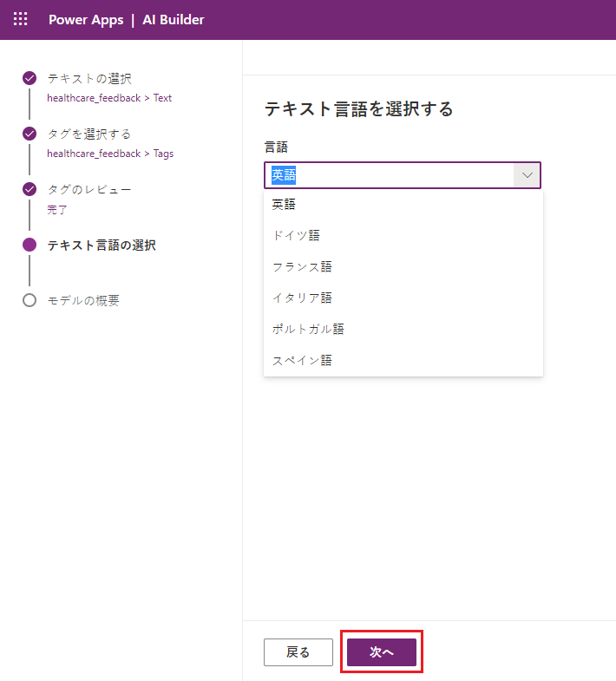This screenshot has width=616, height=681.
Task: Click the language combo box text field
Action: pyautogui.click(x=390, y=175)
